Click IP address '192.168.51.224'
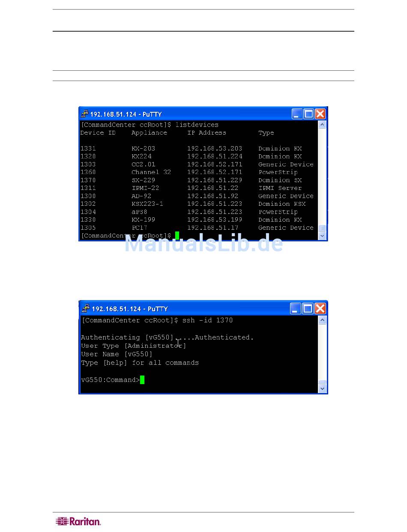The image size is (407, 532). [x=215, y=156]
